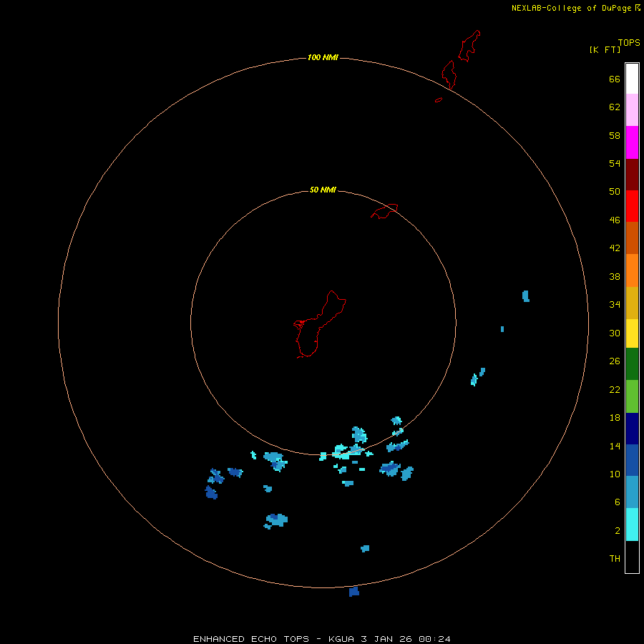Select the steel blue legend swatch
The image size is (644, 644).
coord(632,492)
